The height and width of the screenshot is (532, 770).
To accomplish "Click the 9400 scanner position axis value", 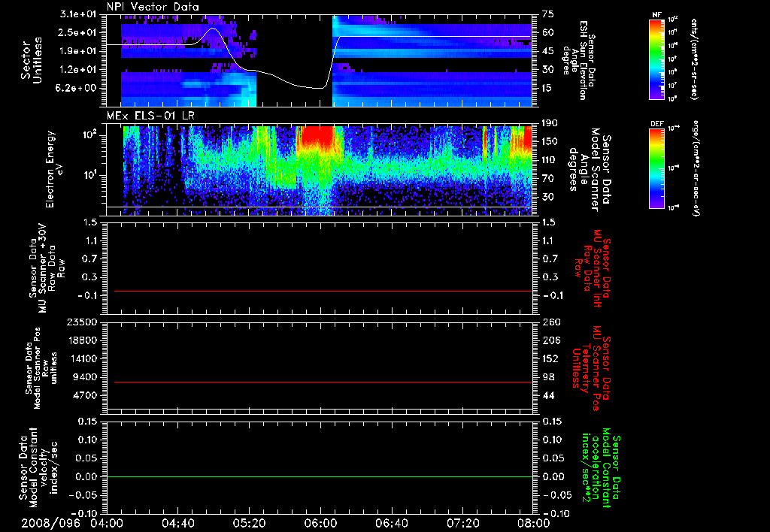I will pyautogui.click(x=86, y=377).
